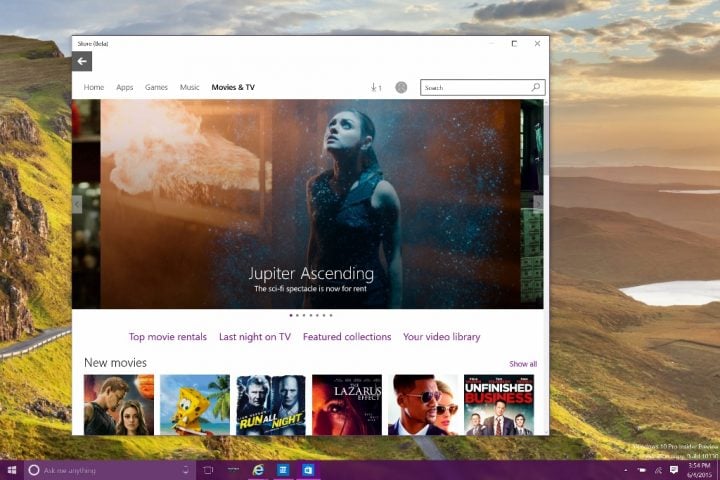Open the Unfinished Business poster
Screen dimensions: 720x480
499,405
